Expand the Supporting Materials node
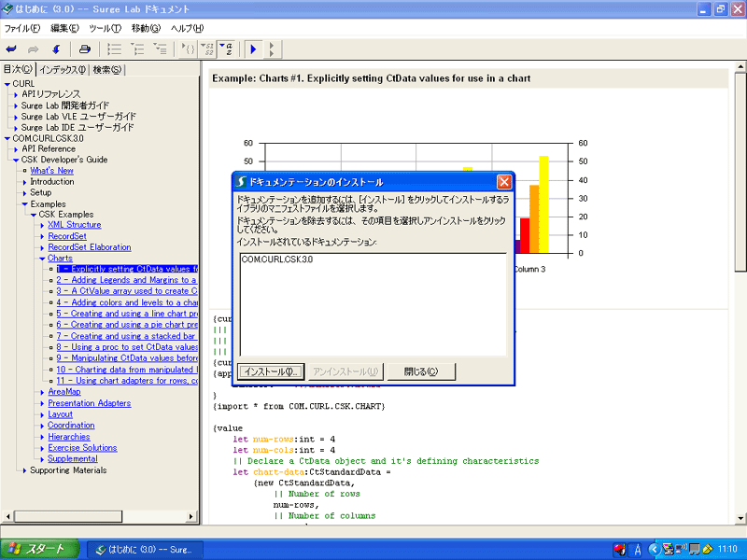The image size is (747, 560). pos(25,470)
